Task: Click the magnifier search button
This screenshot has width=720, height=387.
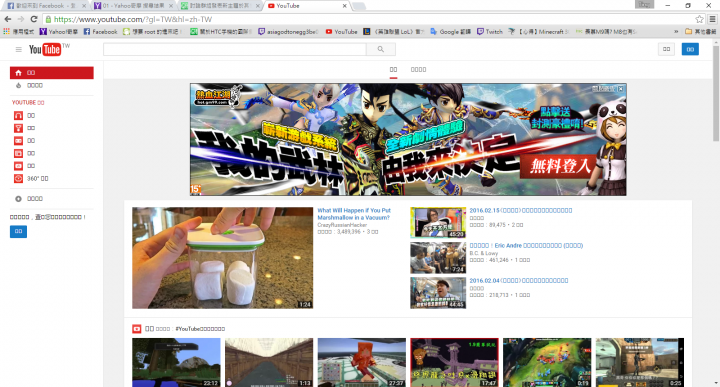Action: (x=381, y=49)
